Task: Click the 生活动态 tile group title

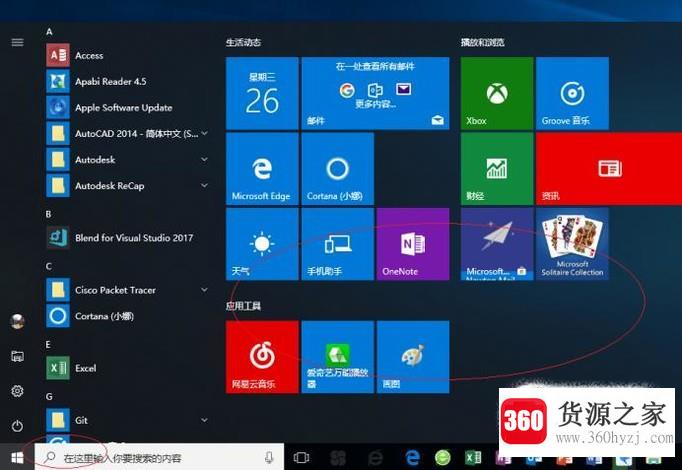Action: coord(243,42)
